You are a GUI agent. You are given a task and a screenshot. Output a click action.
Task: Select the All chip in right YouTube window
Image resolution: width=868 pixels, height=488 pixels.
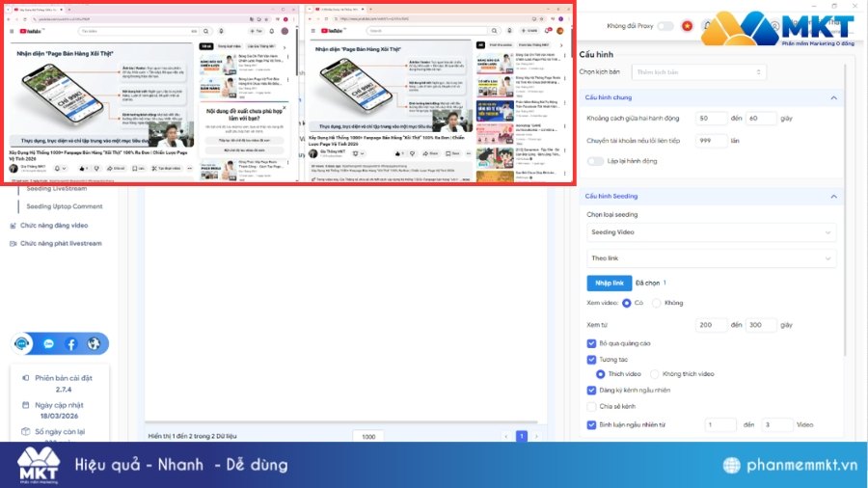[480, 44]
